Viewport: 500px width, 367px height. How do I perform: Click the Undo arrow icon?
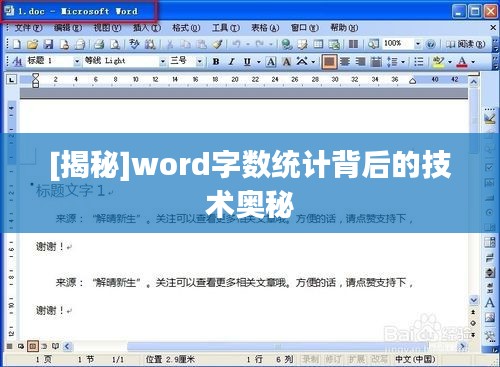point(237,44)
